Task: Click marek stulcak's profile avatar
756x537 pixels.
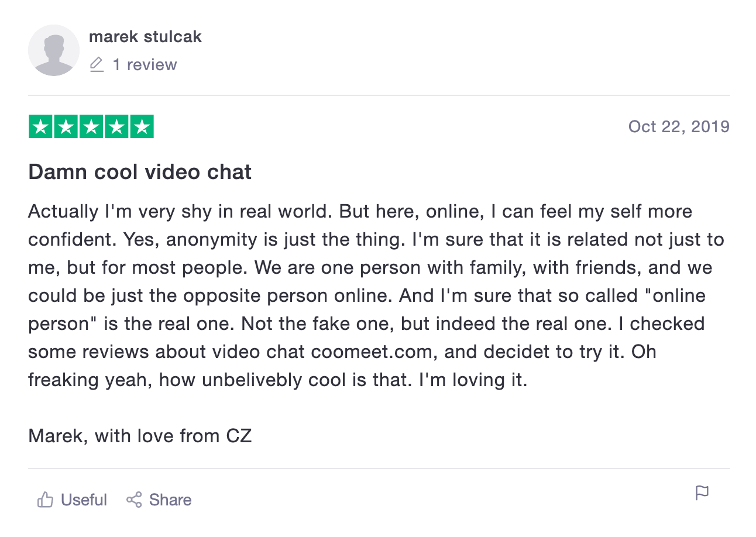Action: pyautogui.click(x=54, y=50)
